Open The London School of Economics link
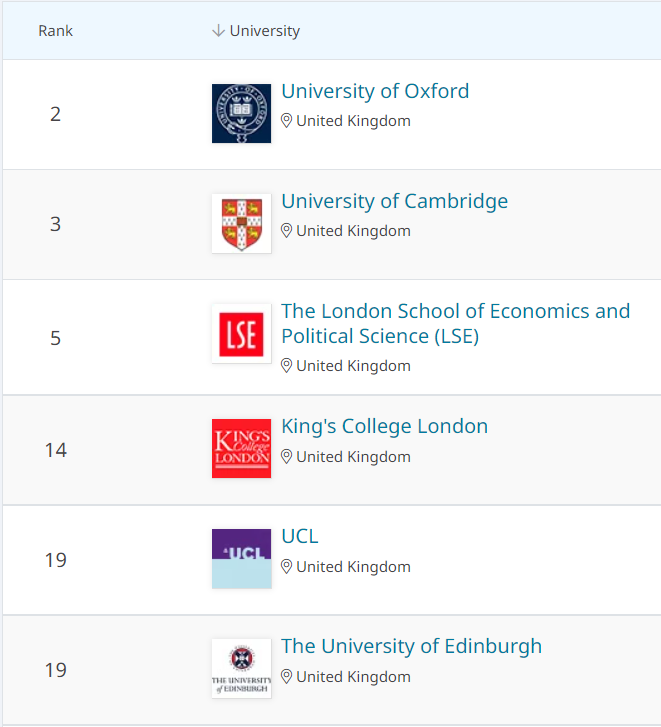Viewport: 661px width, 727px height. click(x=456, y=324)
